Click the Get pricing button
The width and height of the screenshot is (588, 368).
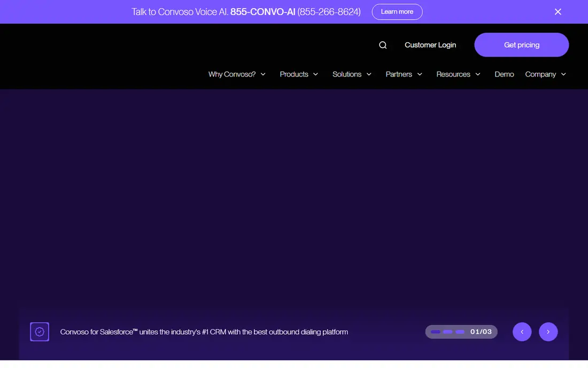[x=521, y=44]
